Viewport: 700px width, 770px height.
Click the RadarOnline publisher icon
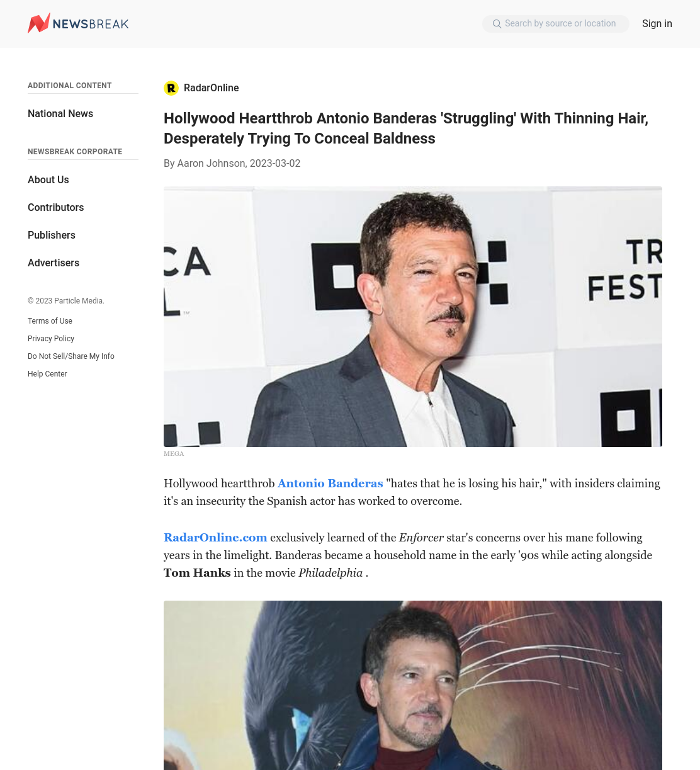(171, 88)
